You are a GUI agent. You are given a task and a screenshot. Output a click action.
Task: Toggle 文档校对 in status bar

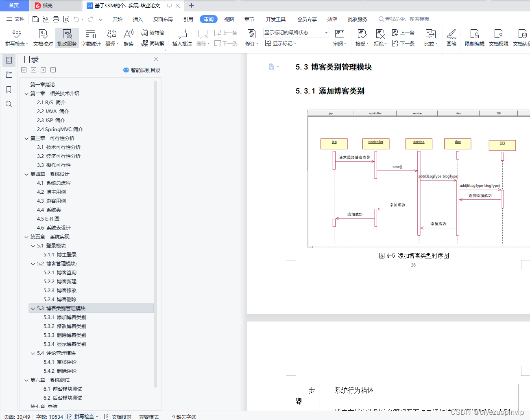point(118,417)
